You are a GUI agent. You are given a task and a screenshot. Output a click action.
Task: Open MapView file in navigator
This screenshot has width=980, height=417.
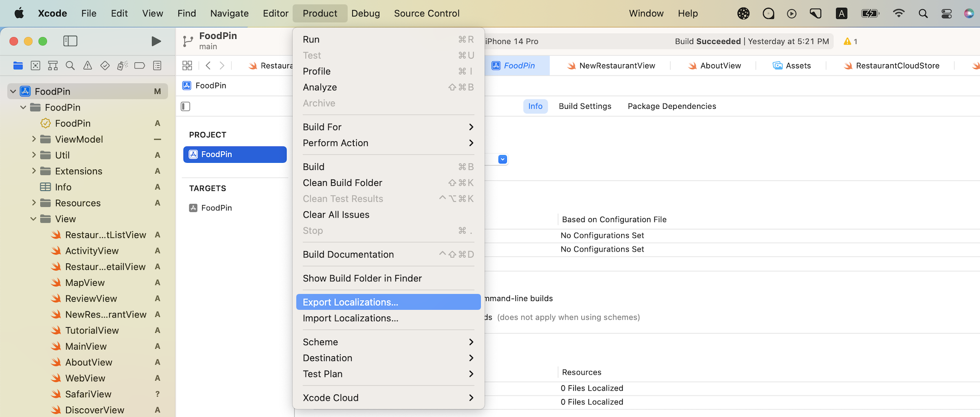tap(85, 283)
